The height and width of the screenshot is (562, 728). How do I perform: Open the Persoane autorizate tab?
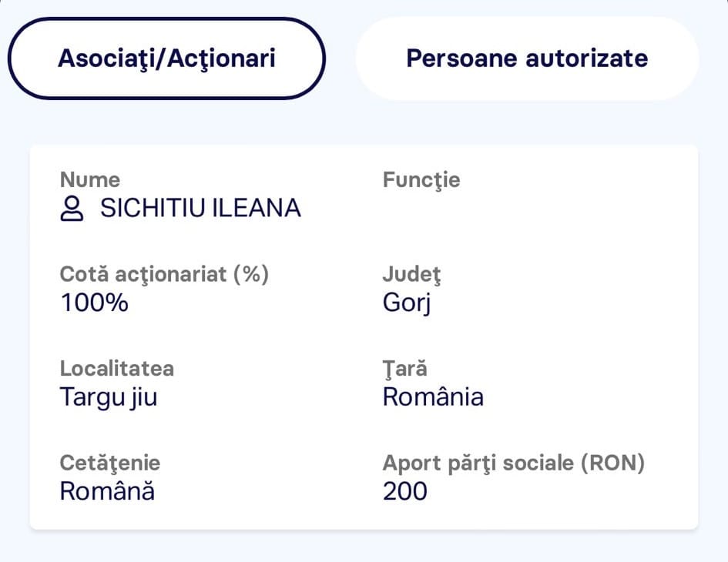coord(527,59)
